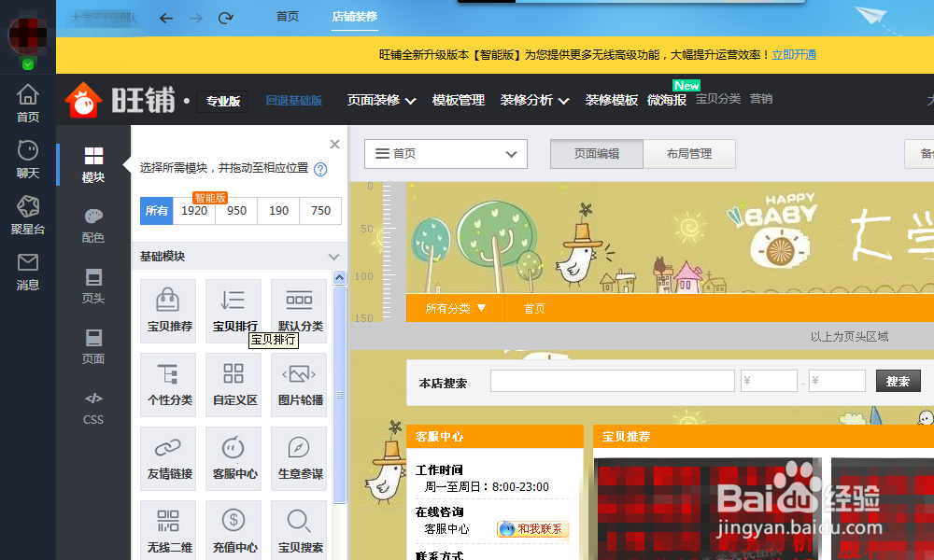The width and height of the screenshot is (934, 560).
Task: Open 首页 in the left sidebar
Action: [x=27, y=104]
